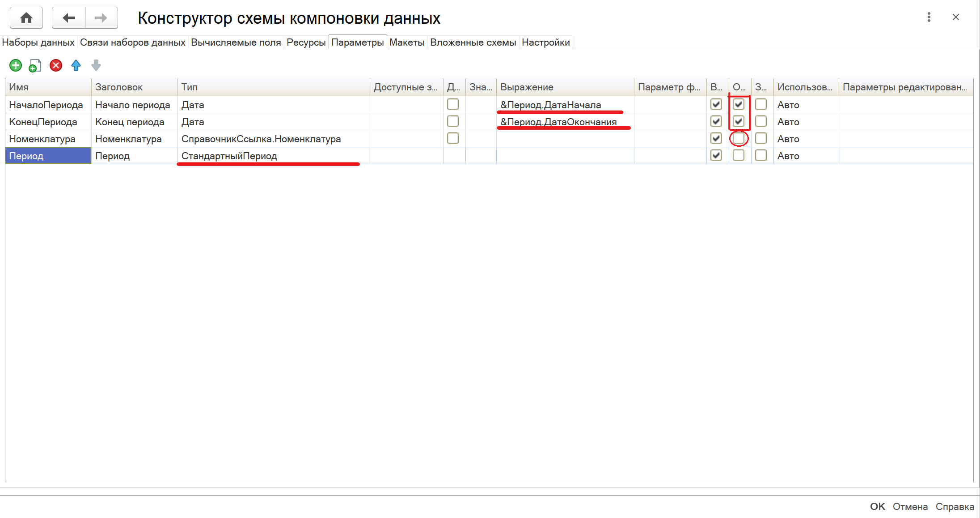Screen dimensions: 980x518
Task: Click the copy parameter icon
Action: point(35,66)
